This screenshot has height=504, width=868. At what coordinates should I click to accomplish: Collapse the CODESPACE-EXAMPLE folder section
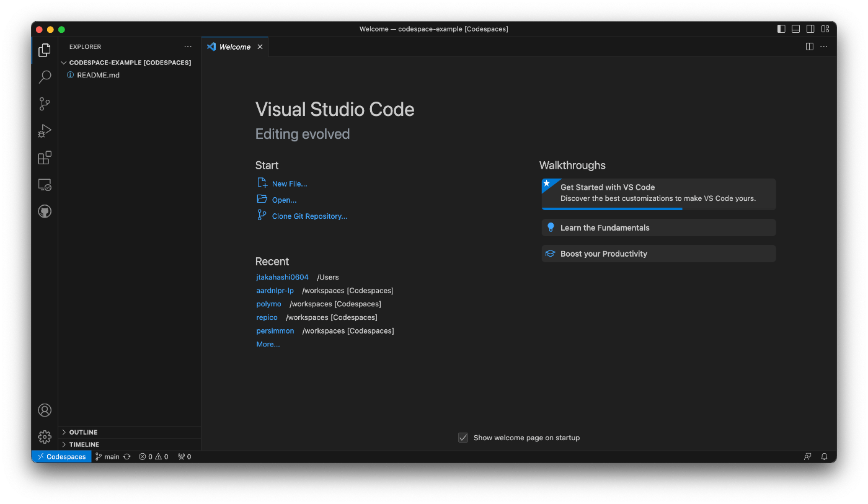130,63
